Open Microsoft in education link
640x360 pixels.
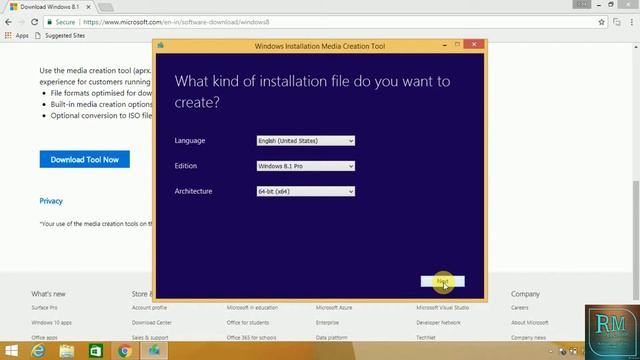pos(252,308)
